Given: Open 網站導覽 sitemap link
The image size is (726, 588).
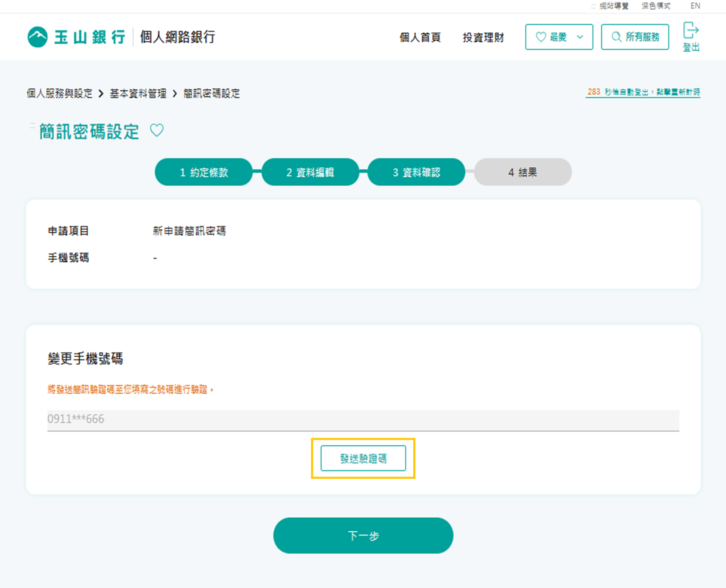Looking at the screenshot, I should pos(614,6).
